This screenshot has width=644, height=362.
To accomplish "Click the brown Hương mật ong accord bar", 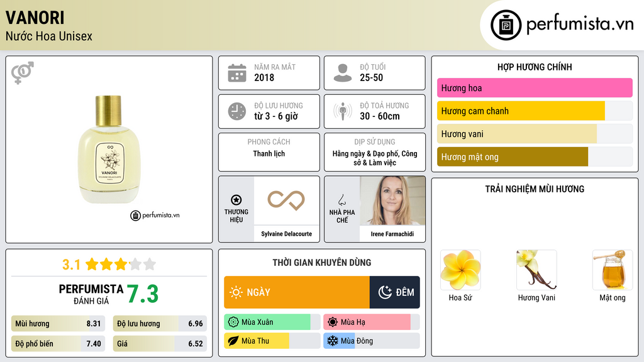I will pos(513,156).
